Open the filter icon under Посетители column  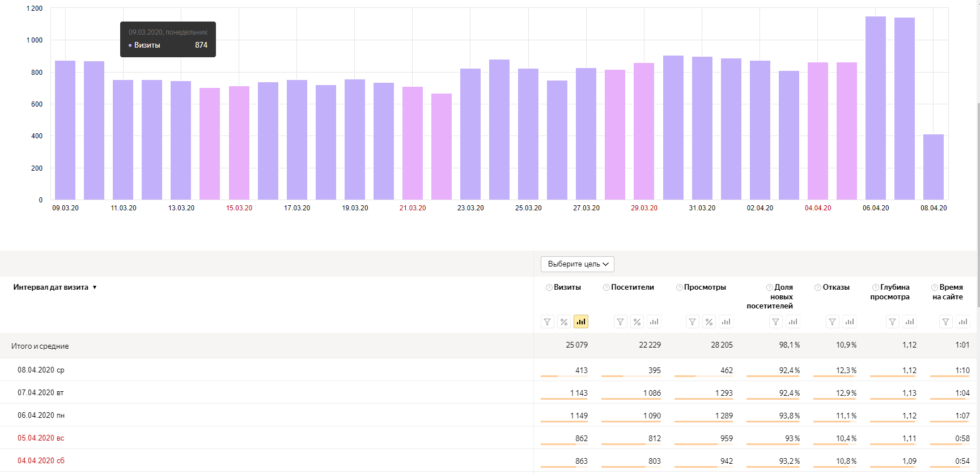pos(621,322)
